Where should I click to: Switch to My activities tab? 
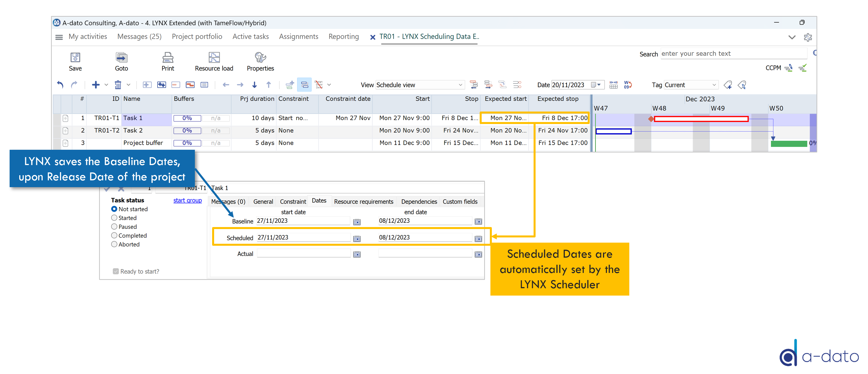pyautogui.click(x=88, y=37)
